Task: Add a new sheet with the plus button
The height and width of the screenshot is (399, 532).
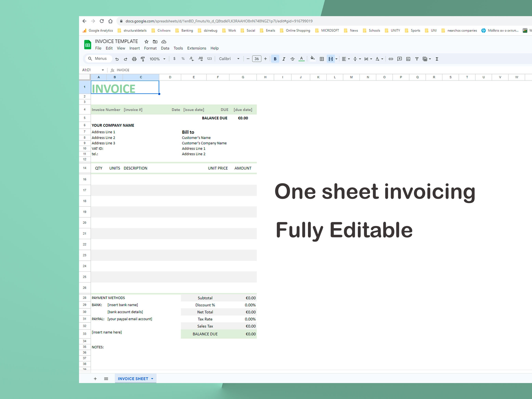Action: pos(95,378)
